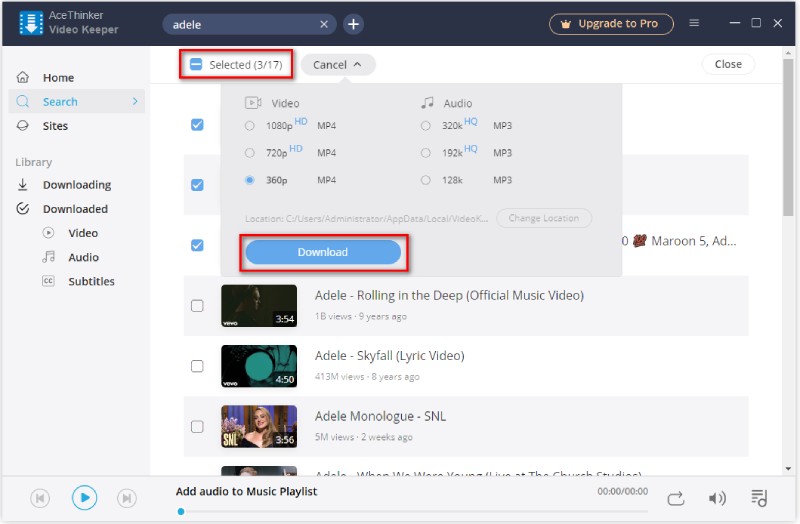800x524 pixels.
Task: Click the Video format section icon
Action: point(253,103)
